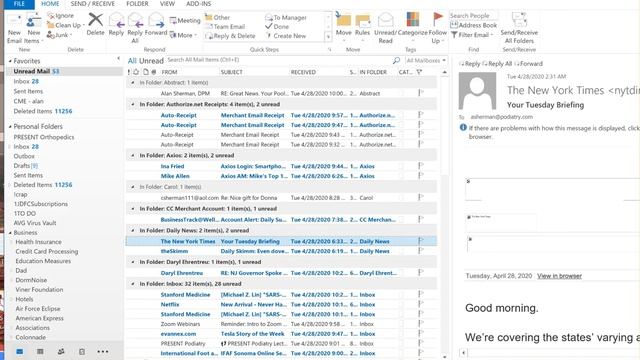Open Deleted Items folder under Favorites
Viewport: 640px width, 360px height.
point(42,111)
